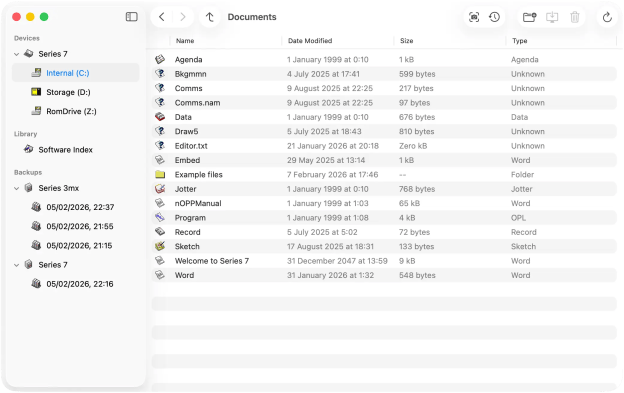Screen dimensions: 624x393
Task: Click the Example files folder icon
Action: click(160, 175)
